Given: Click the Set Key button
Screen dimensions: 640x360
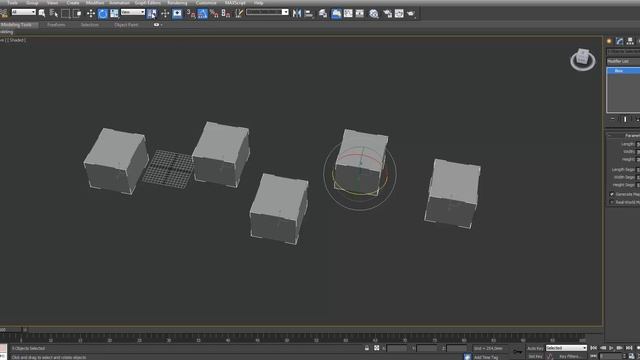Looking at the screenshot, I should [535, 356].
